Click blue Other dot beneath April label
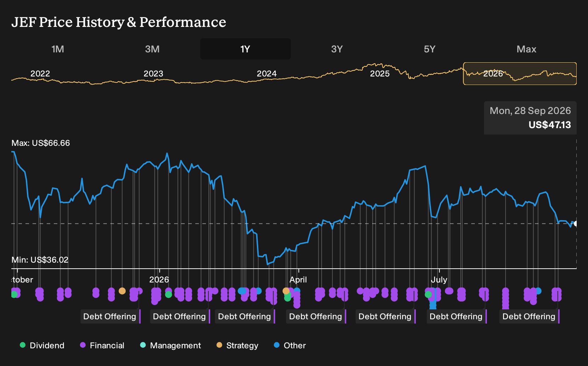Viewport: 588px width, 366px height. [297, 291]
